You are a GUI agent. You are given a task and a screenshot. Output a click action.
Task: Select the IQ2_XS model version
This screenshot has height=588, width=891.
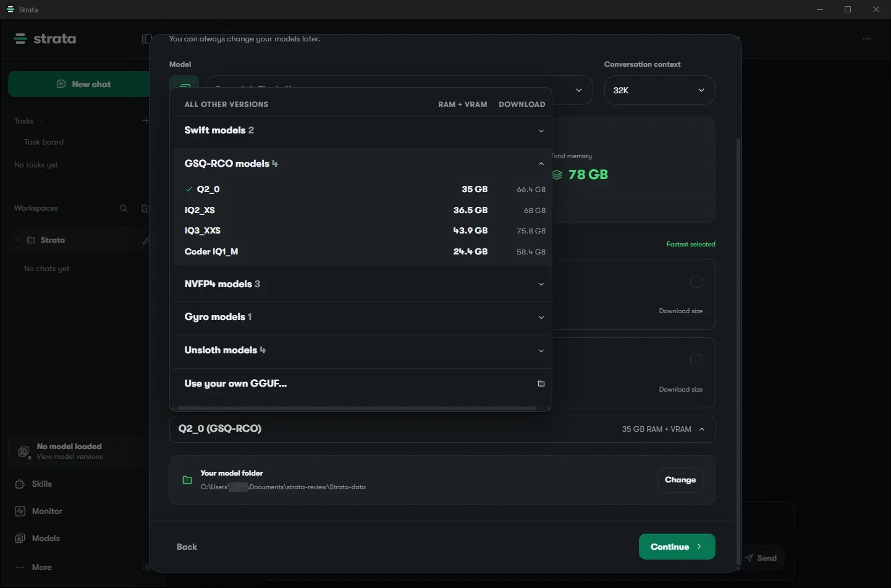363,211
